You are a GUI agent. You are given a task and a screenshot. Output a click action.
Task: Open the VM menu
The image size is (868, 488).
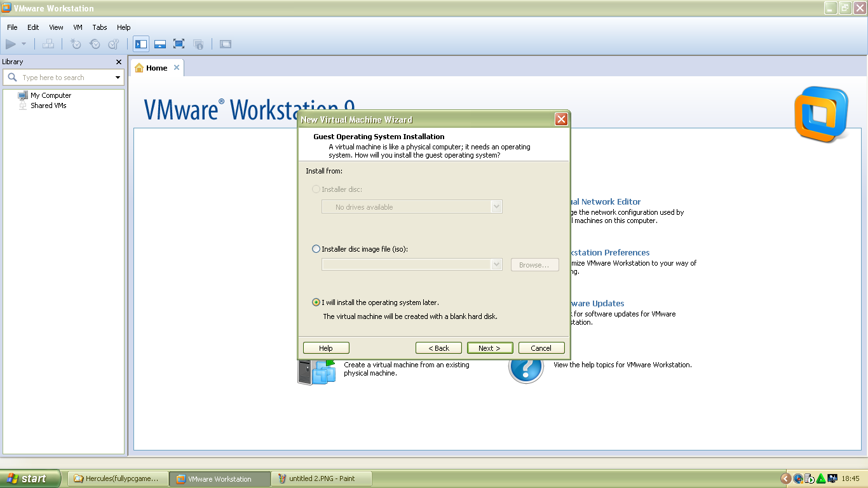(78, 27)
